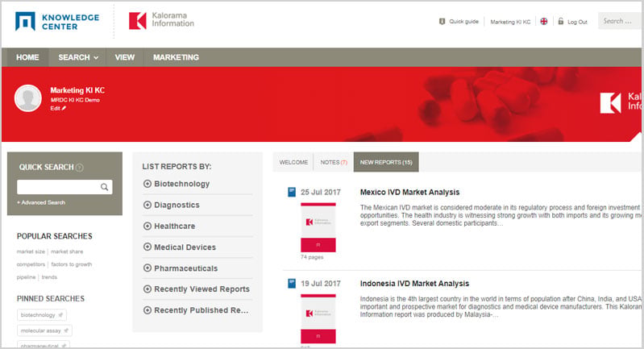Click the user profile avatar picture
Image resolution: width=644 pixels, height=349 pixels.
click(x=28, y=98)
